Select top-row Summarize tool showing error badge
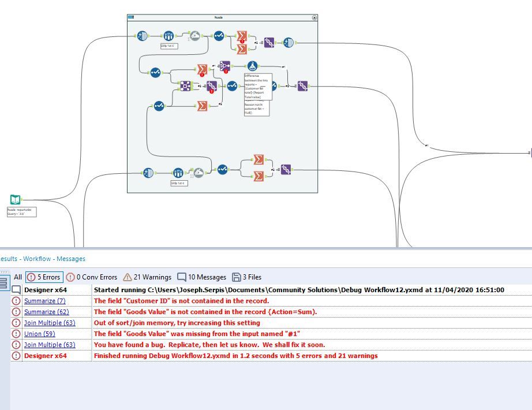The width and height of the screenshot is (532, 410). [x=242, y=36]
